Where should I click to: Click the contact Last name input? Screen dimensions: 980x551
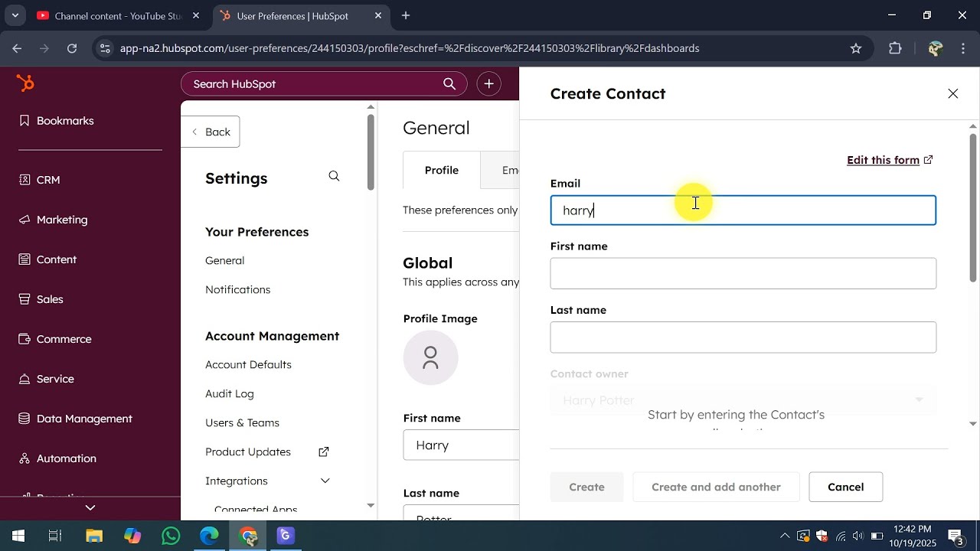743,337
